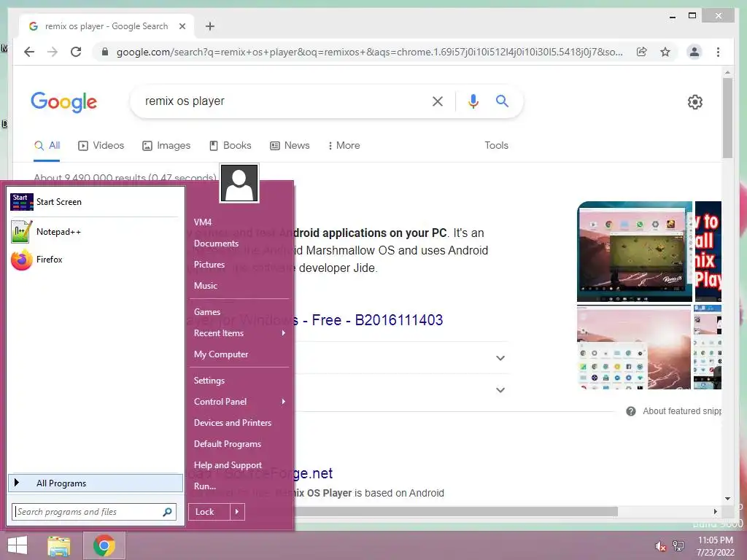The height and width of the screenshot is (560, 747).
Task: Open bottom-left Remix OS app grid thumbnail
Action: click(x=634, y=348)
